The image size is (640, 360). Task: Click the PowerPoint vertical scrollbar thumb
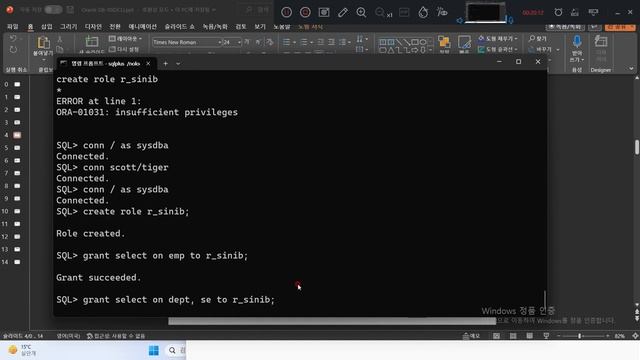[x=637, y=147]
